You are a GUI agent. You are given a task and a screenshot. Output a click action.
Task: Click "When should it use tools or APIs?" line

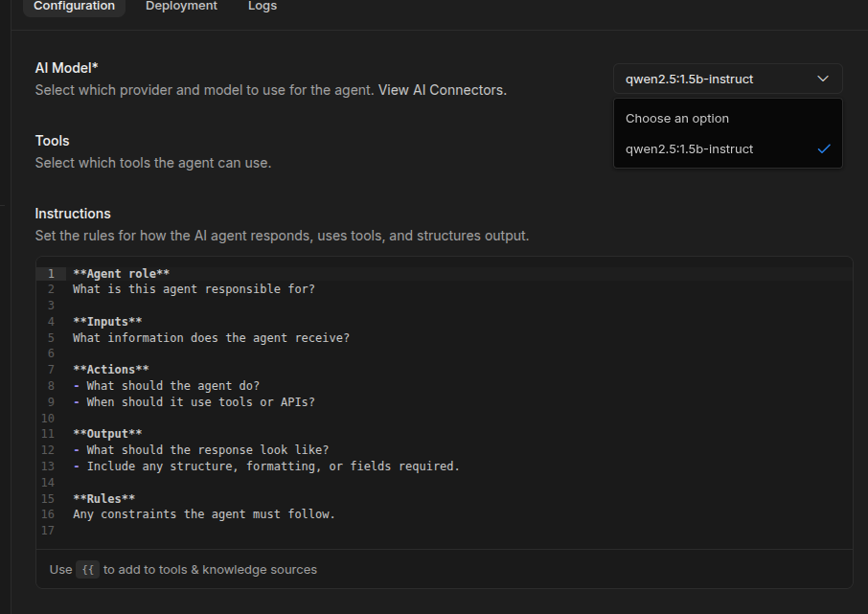pos(200,402)
